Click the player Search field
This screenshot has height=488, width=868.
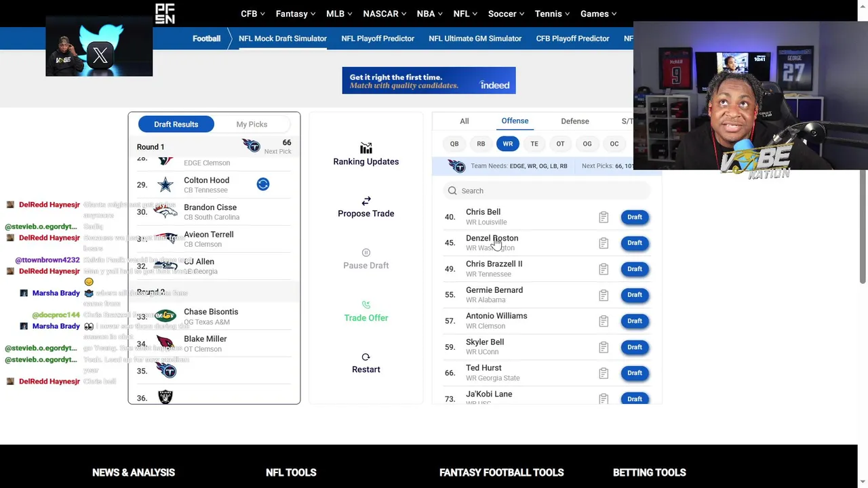pyautogui.click(x=547, y=190)
